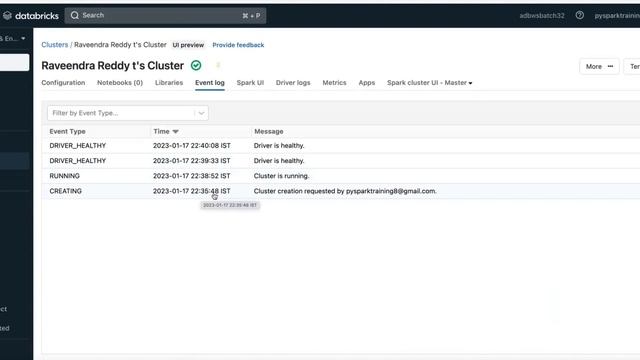This screenshot has width=640, height=360.
Task: Open the Apps tab
Action: 367,82
